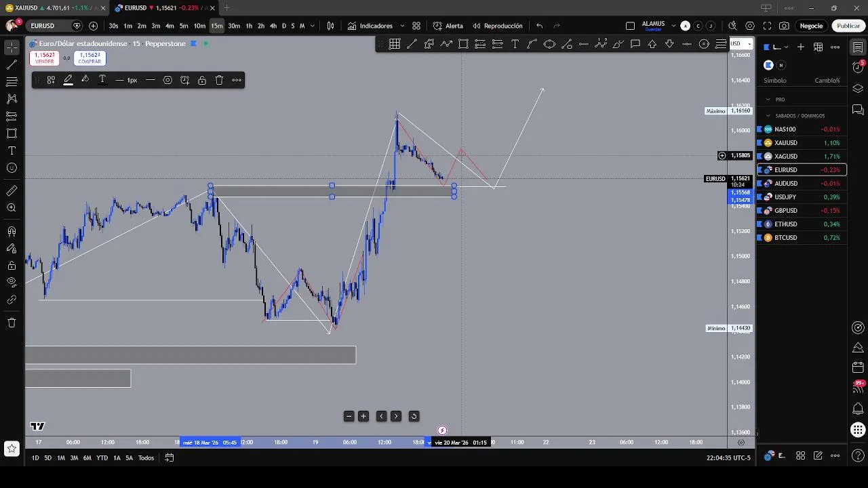
Task: Select ellipse tool in favorites toolbar
Action: click(x=549, y=44)
